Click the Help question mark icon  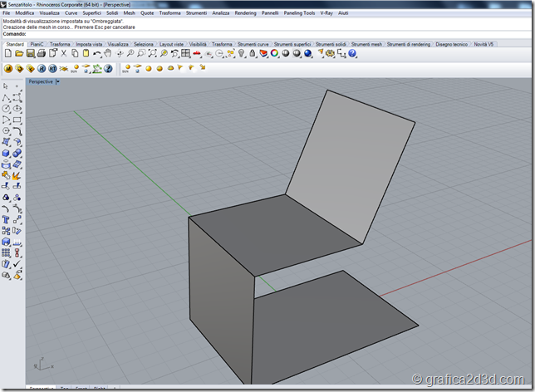[352, 54]
